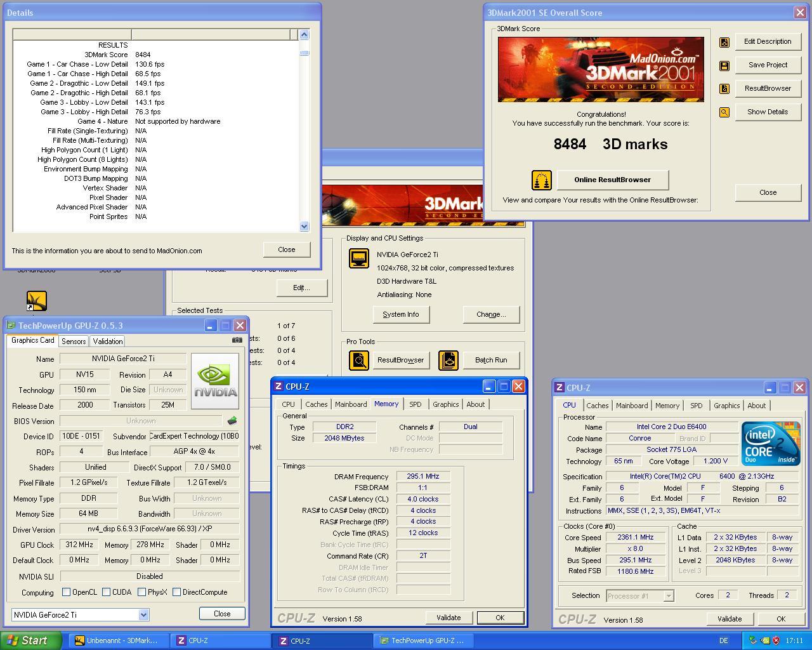Click the taskbar clock showing 17:11

794,640
